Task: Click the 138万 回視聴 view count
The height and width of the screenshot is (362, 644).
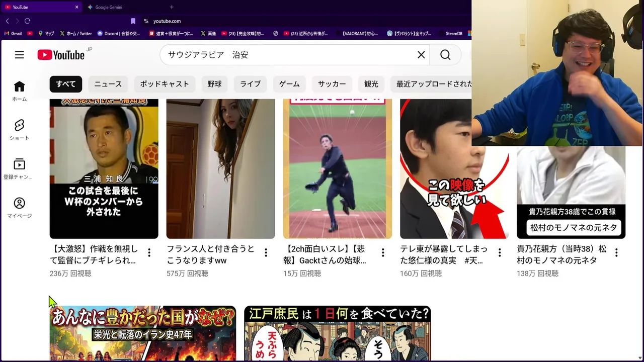Action: coord(537,274)
